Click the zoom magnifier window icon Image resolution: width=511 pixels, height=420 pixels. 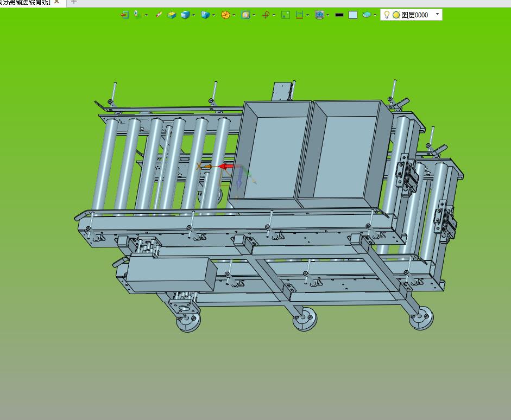pyautogui.click(x=245, y=15)
